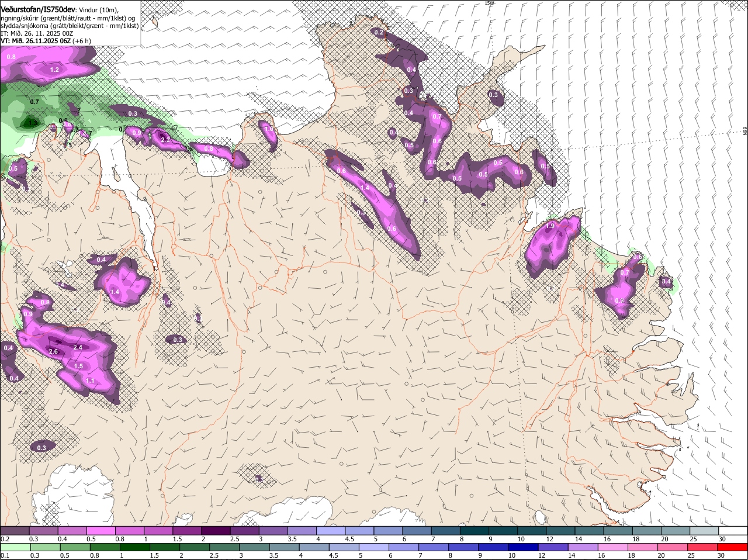Image resolution: width=748 pixels, height=560 pixels.
Task: Click the '3.5' tick label of the snow scale
Action: pyautogui.click(x=293, y=538)
